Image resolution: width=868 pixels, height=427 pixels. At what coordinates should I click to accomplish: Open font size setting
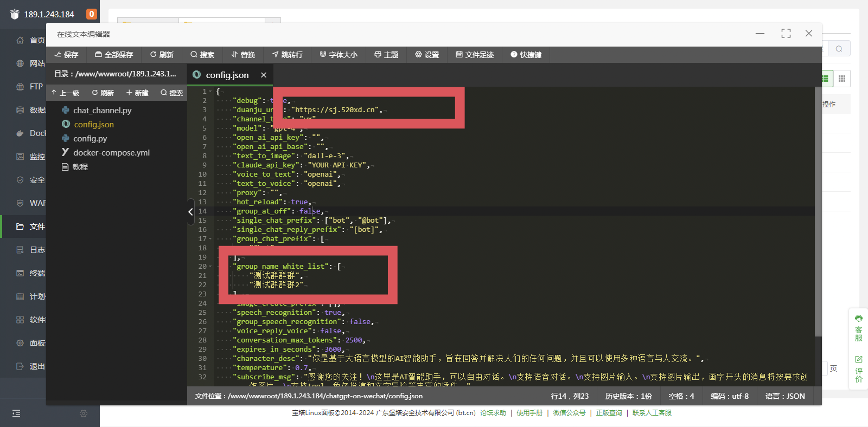coord(339,55)
